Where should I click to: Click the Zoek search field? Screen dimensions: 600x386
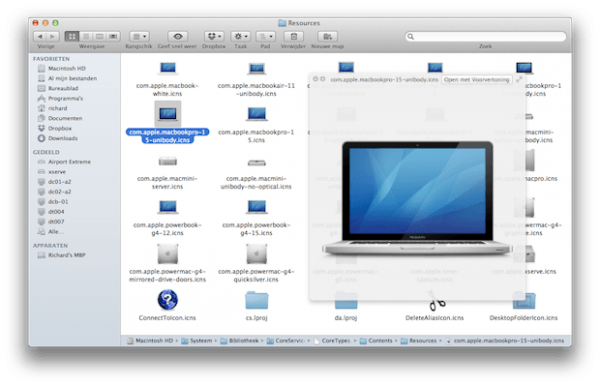486,36
